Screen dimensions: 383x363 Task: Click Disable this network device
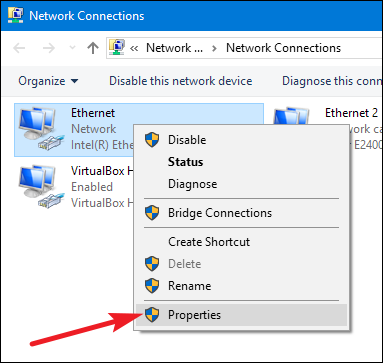point(181,81)
